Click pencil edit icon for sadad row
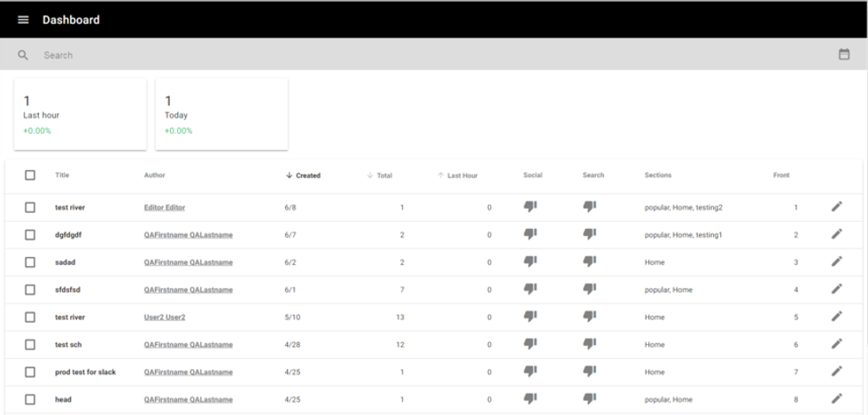Screen dimensions: 868x415 click(x=836, y=262)
